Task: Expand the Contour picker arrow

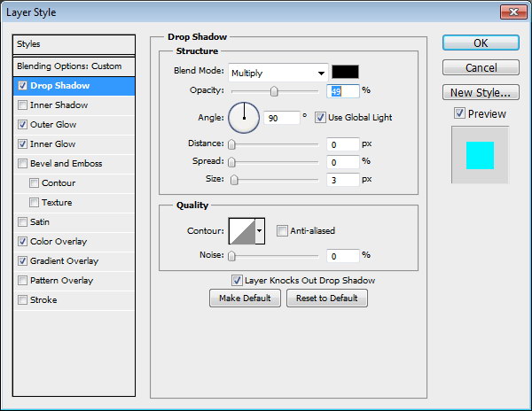Action: (x=260, y=231)
